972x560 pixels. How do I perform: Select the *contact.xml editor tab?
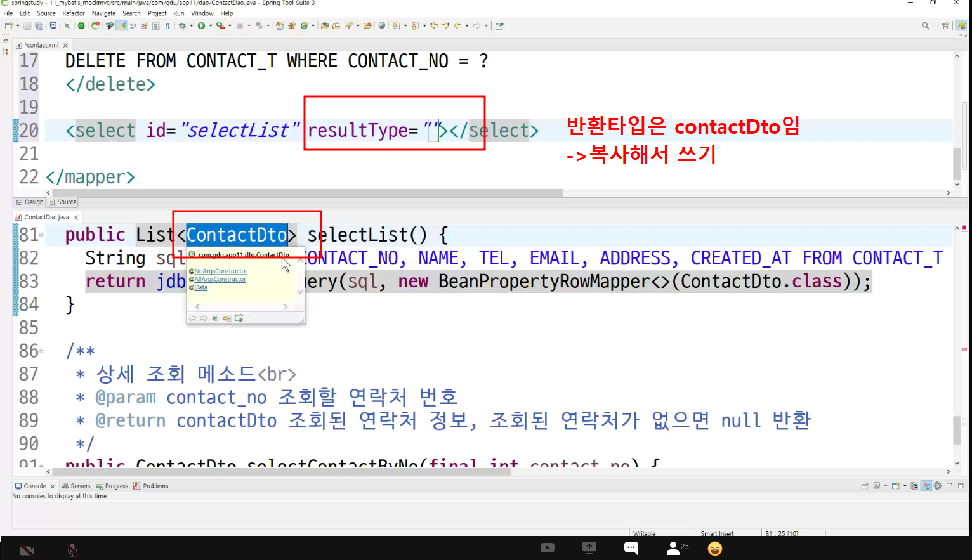click(x=42, y=45)
